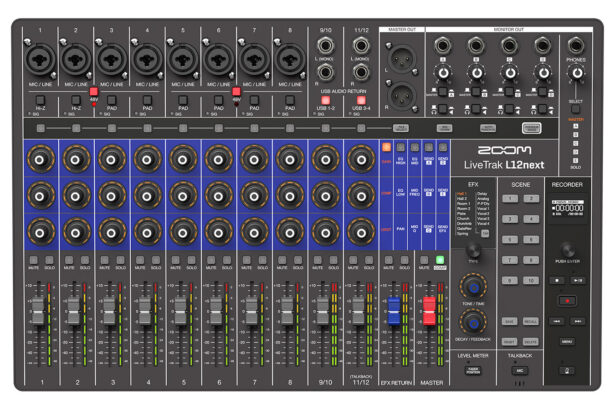Click the channel 5 MIC/LINE combo input jack
The height and width of the screenshot is (410, 615).
[x=183, y=60]
